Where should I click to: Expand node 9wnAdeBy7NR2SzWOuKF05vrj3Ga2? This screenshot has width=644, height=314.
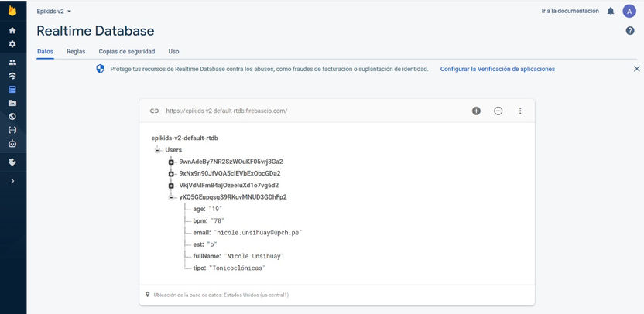pos(171,162)
